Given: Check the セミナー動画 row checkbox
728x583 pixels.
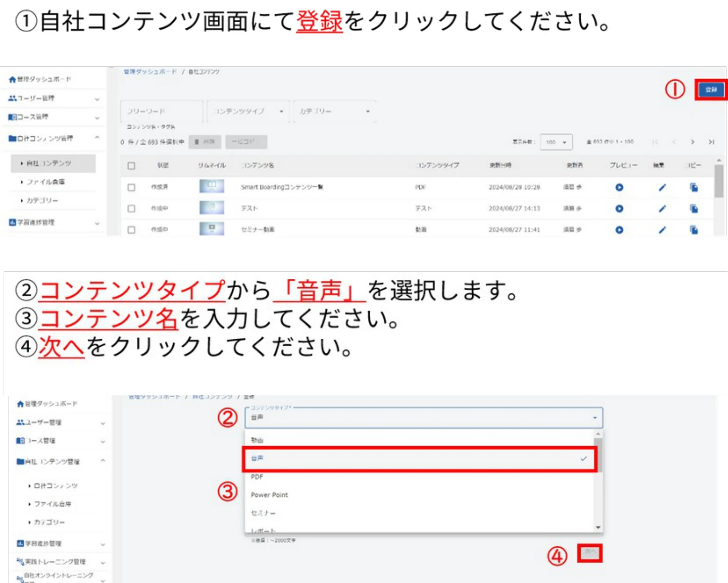Looking at the screenshot, I should tap(132, 229).
